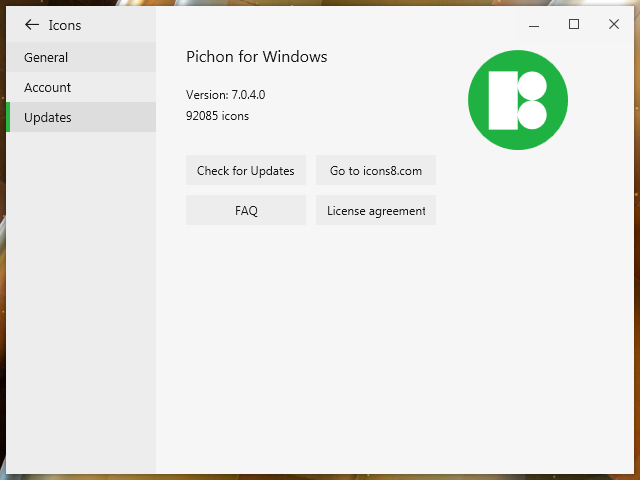This screenshot has width=640, height=480.
Task: View the License agreement
Action: click(376, 211)
